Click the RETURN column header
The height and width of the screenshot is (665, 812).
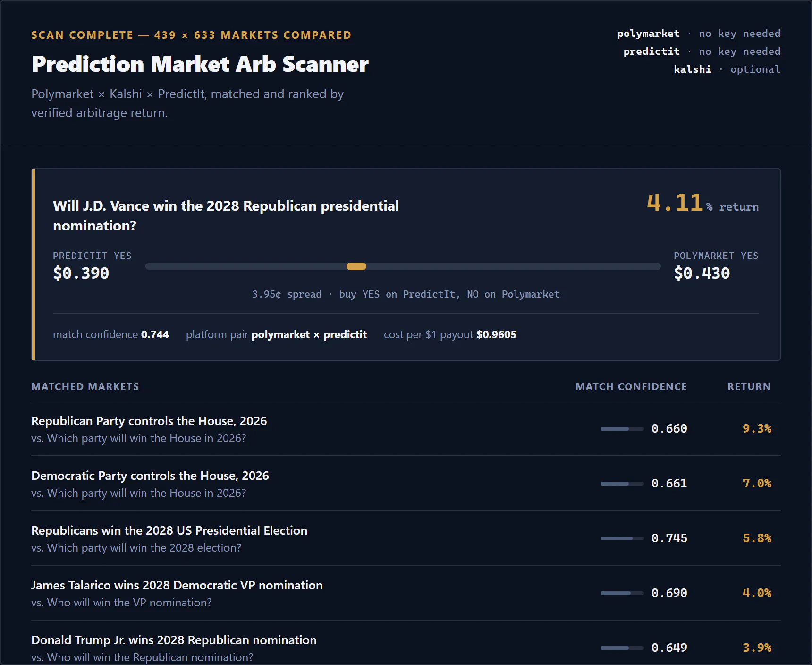[749, 387]
